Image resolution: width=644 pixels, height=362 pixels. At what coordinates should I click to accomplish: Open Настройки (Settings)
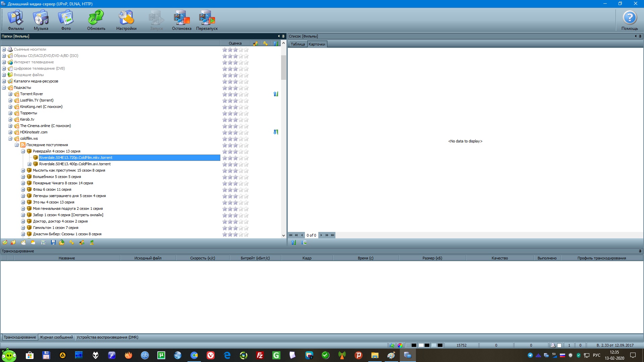click(126, 20)
